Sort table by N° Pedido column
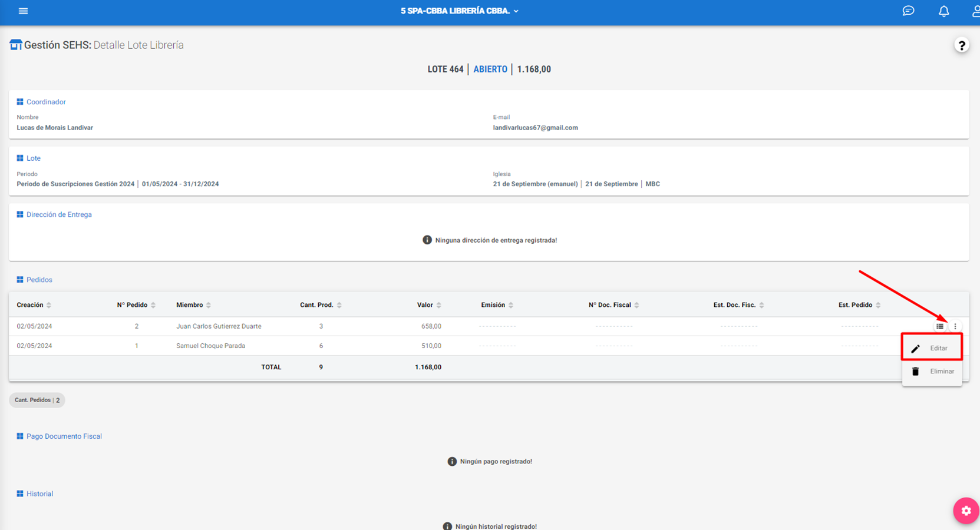 coord(136,305)
